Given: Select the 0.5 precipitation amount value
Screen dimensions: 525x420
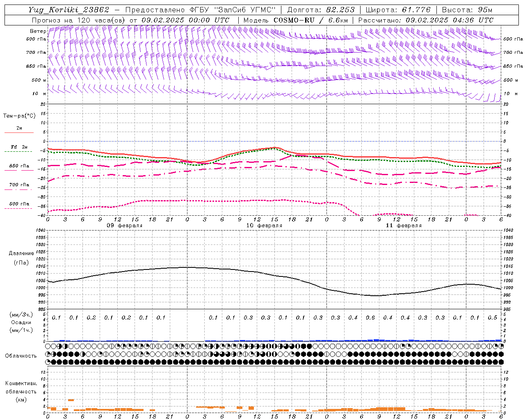Looking at the screenshot, I should pos(493,317).
